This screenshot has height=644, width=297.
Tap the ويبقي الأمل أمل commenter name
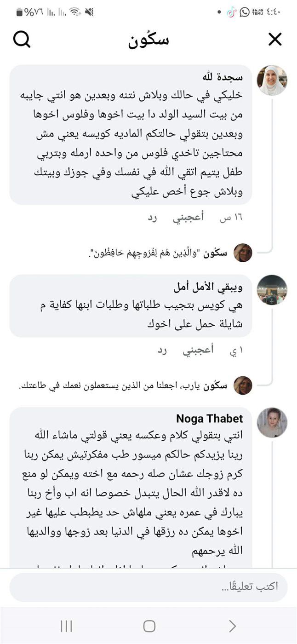click(x=208, y=287)
